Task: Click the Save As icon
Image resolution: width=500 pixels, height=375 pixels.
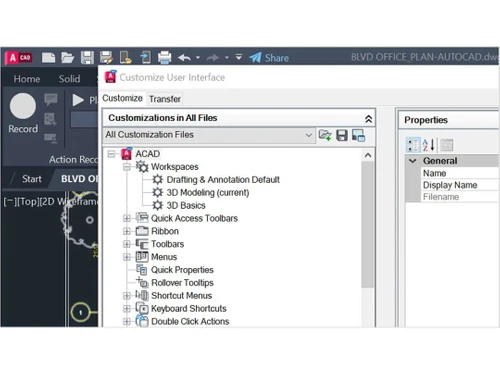Action: [107, 58]
